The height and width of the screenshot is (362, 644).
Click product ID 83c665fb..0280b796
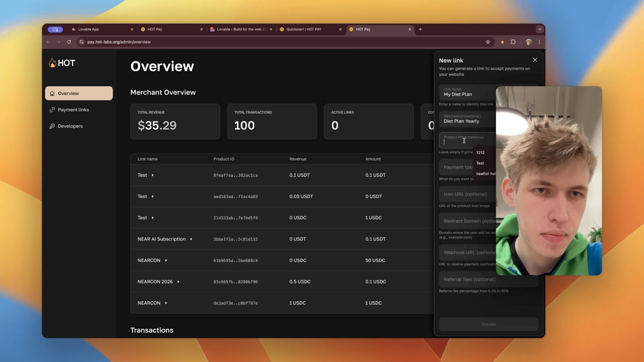click(235, 282)
